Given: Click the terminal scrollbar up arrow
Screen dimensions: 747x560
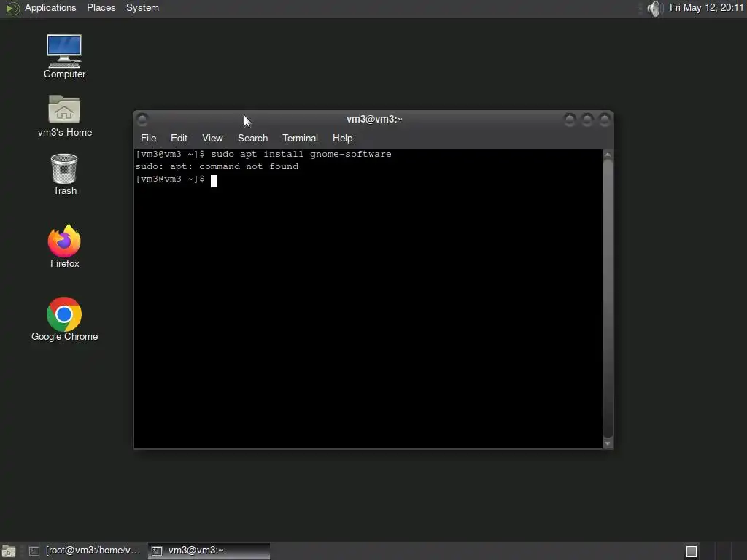Looking at the screenshot, I should click(608, 155).
